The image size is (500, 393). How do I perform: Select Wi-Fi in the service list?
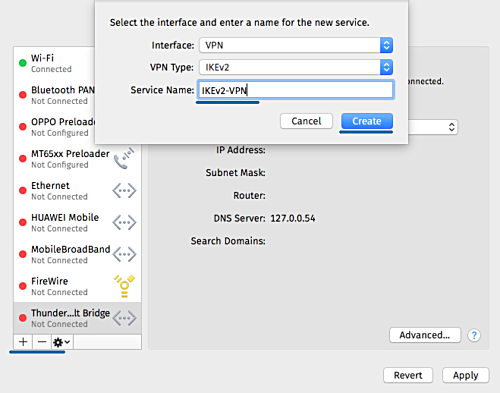pyautogui.click(x=54, y=63)
